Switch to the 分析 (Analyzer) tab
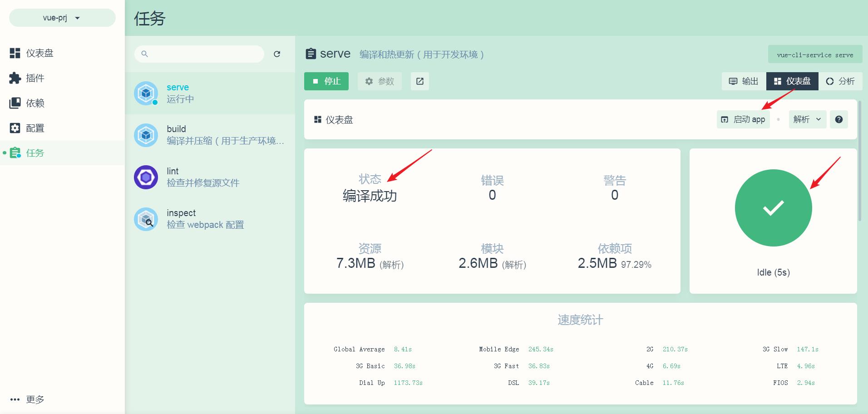868x414 pixels. 840,81
